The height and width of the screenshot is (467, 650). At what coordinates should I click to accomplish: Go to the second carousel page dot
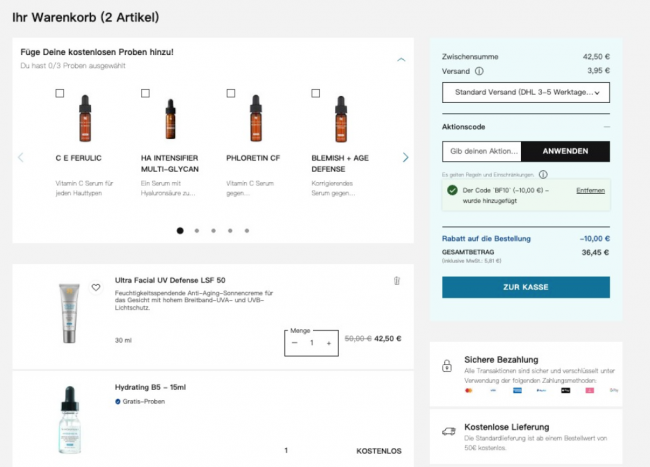197,230
